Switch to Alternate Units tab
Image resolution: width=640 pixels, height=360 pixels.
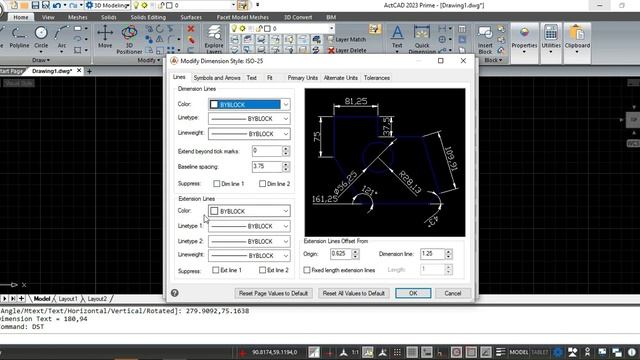click(341, 78)
